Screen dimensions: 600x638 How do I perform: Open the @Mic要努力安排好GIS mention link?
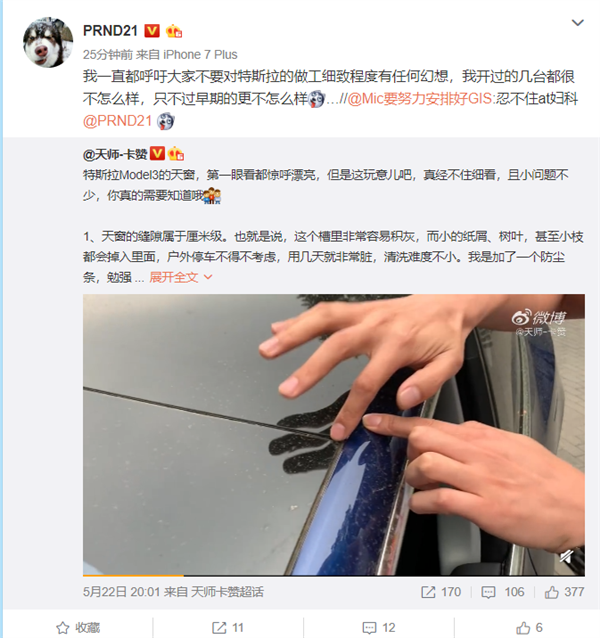[x=420, y=99]
